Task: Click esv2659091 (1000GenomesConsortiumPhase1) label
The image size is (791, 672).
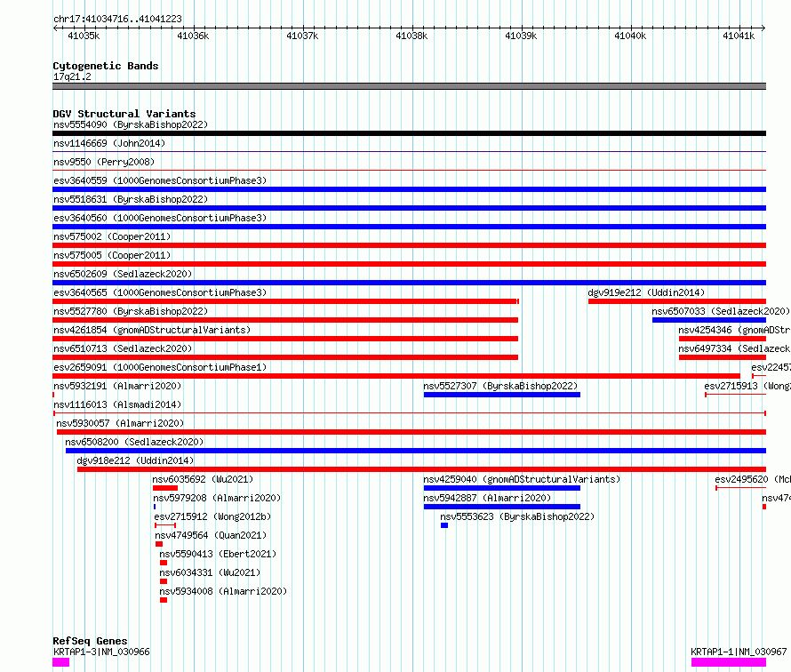Action: pyautogui.click(x=160, y=367)
